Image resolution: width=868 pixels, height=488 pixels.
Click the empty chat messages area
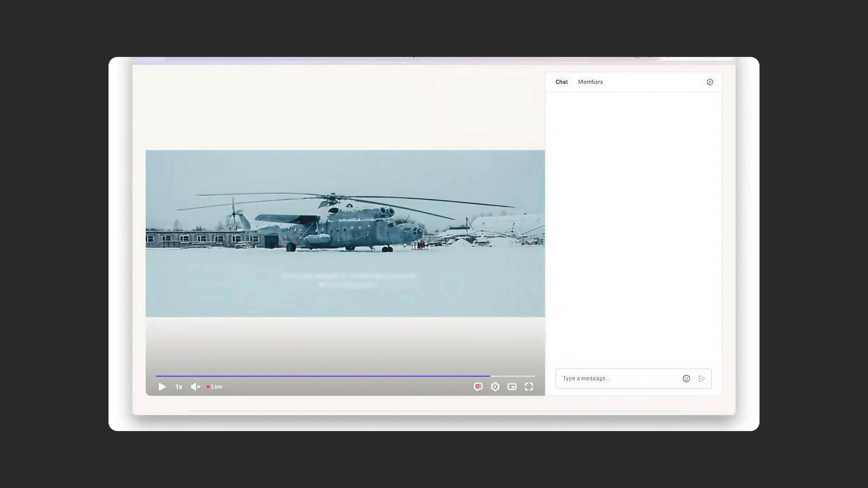[x=633, y=229]
